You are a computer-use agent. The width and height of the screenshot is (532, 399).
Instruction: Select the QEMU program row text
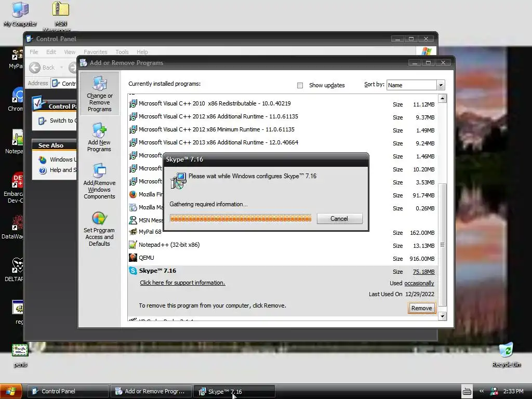click(146, 258)
